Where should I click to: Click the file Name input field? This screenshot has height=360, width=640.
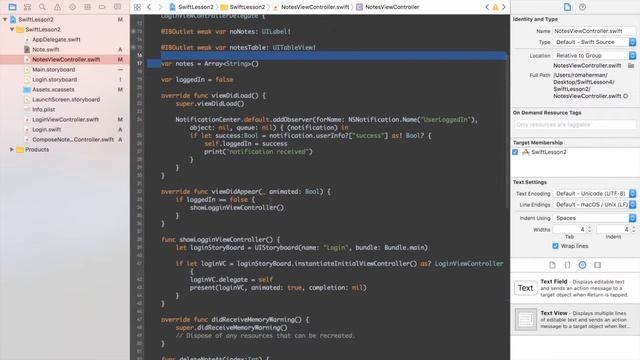(594, 31)
